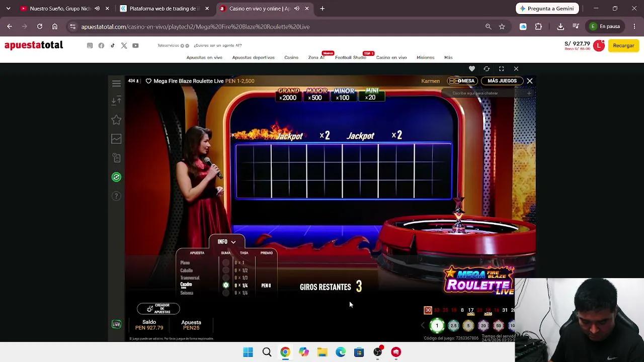
Task: Open the Instagram social icon
Action: coord(90,45)
